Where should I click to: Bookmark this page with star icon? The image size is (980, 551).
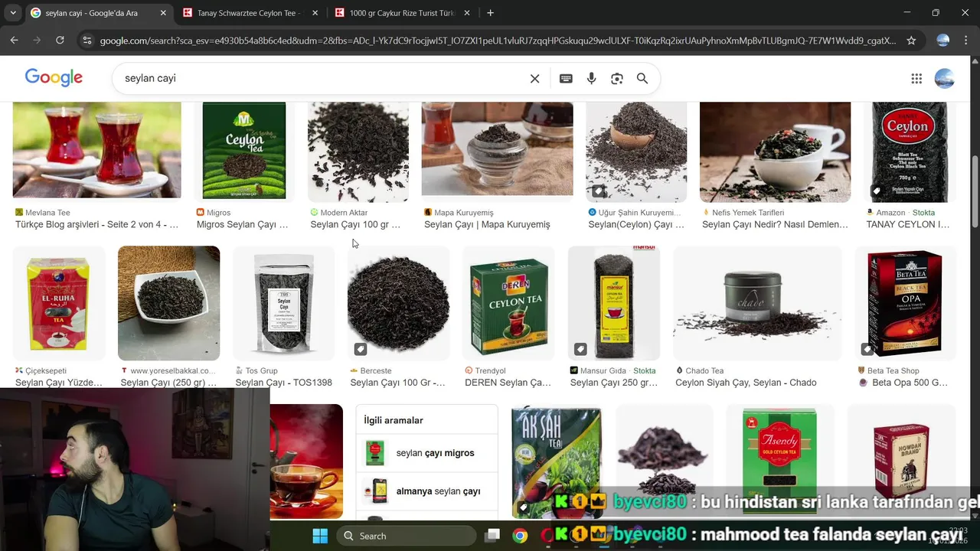(911, 41)
